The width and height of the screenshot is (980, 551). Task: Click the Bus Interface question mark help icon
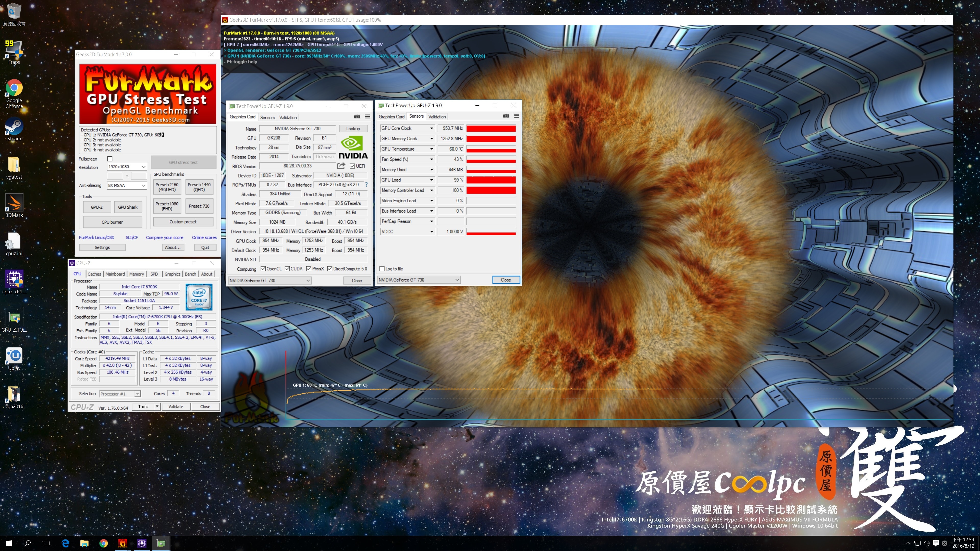click(366, 184)
